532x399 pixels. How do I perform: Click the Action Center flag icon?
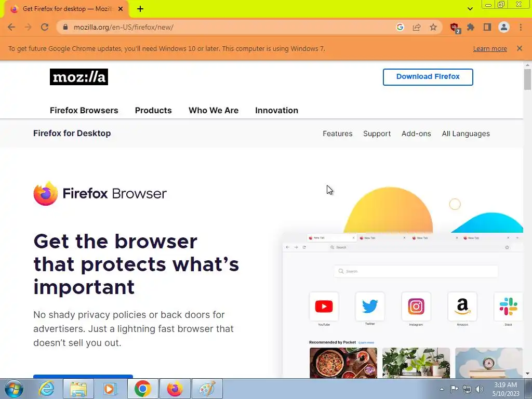(x=454, y=389)
